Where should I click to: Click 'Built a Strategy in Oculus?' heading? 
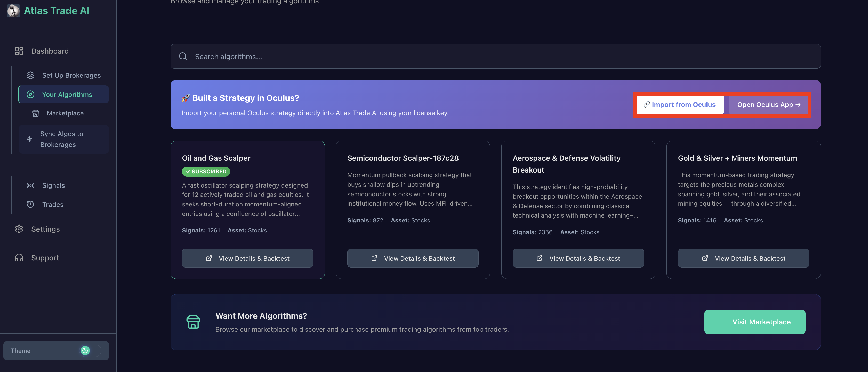(246, 98)
